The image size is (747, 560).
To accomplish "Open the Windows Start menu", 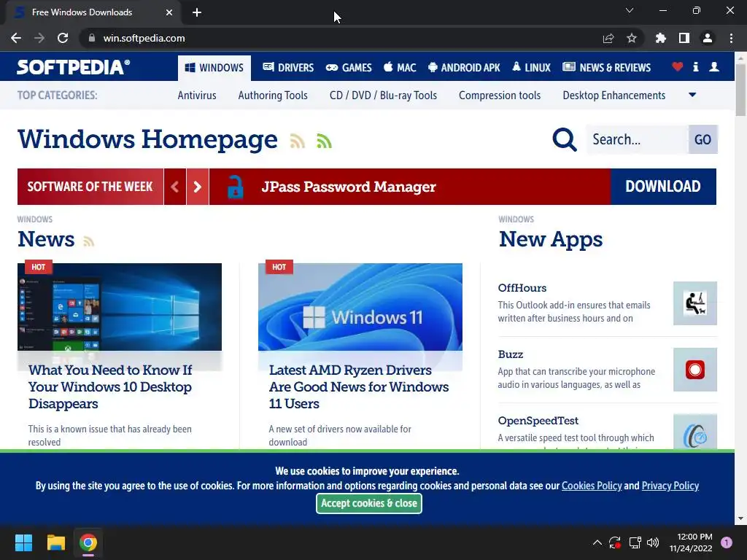I will tap(23, 542).
